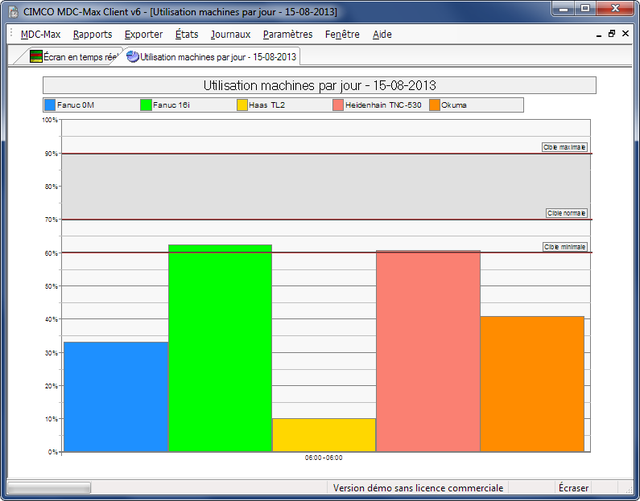This screenshot has width=640, height=501.
Task: Click the status bar progress field
Action: point(49,488)
